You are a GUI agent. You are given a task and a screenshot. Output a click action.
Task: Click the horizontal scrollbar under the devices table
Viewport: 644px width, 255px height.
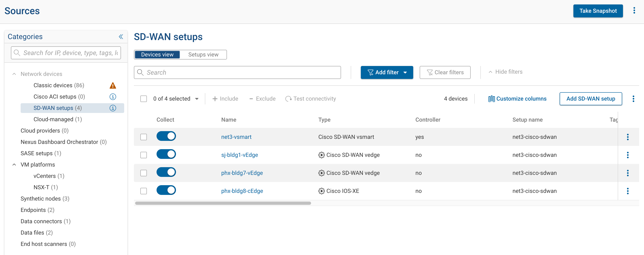(223, 203)
